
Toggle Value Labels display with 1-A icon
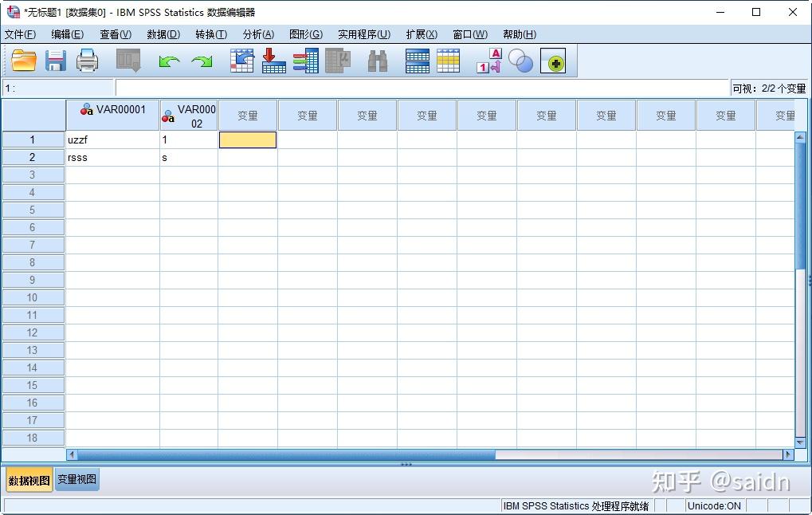(488, 61)
